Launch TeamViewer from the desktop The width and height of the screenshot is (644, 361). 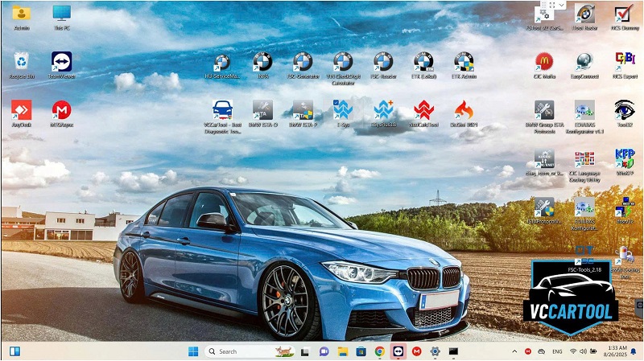62,65
